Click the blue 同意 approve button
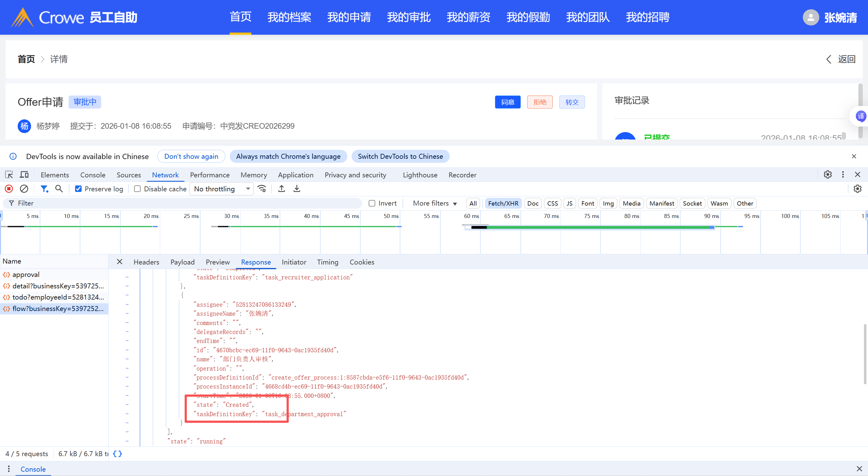The image size is (868, 476). click(507, 102)
